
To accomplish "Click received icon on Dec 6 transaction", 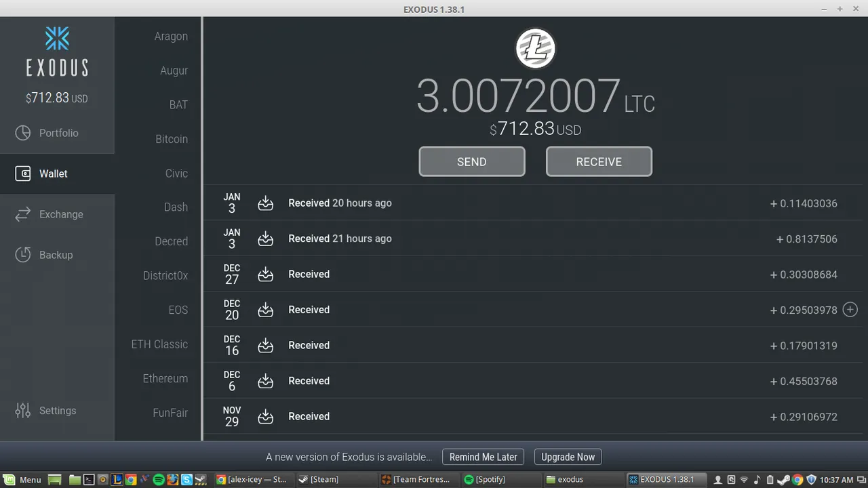I will (x=266, y=381).
